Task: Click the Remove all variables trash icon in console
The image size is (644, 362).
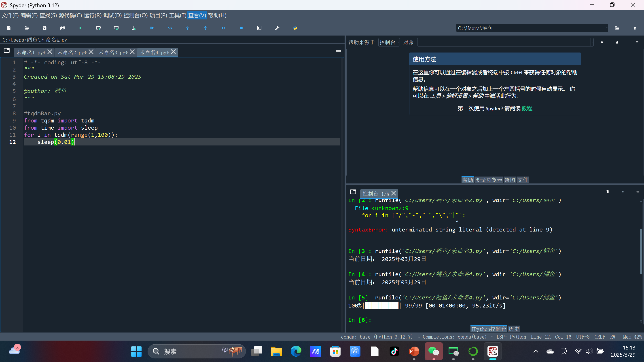Action: pyautogui.click(x=608, y=192)
